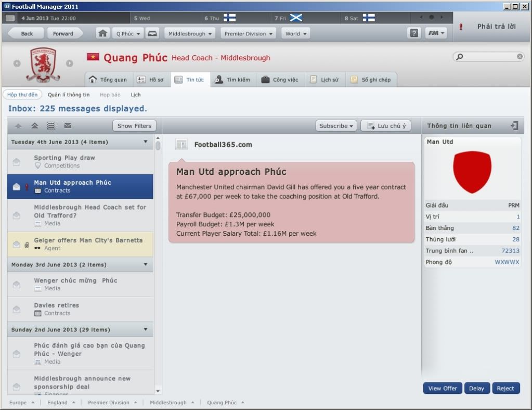Reject the Man Utd offer
Viewport: 532px width, 410px height.
pyautogui.click(x=505, y=388)
